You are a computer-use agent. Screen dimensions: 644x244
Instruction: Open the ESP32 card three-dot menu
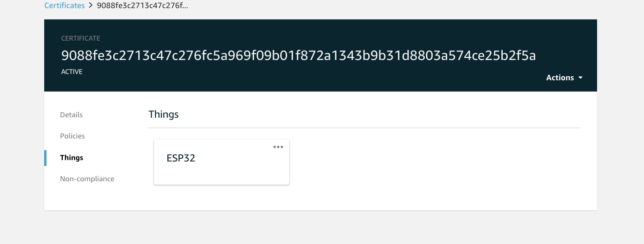(278, 147)
